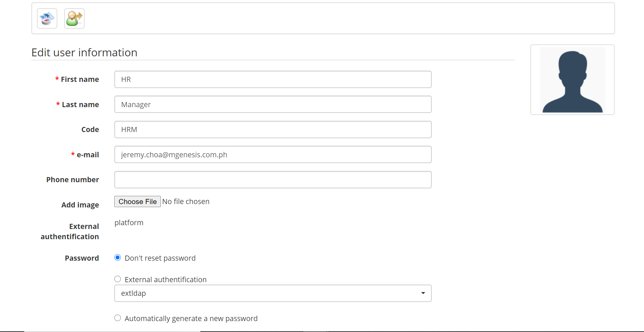Click the dropdown arrow beside extldap
The width and height of the screenshot is (644, 332).
coord(423,293)
